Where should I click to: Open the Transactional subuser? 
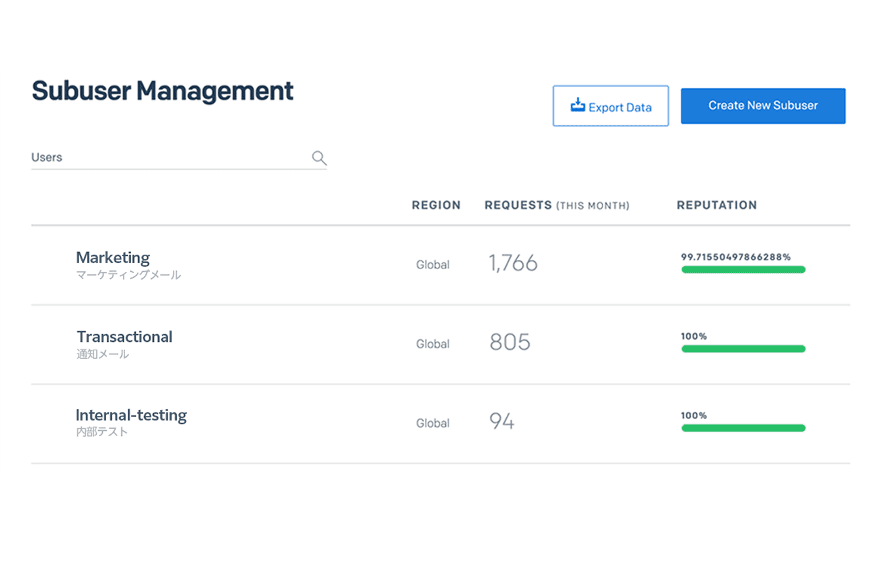click(124, 337)
